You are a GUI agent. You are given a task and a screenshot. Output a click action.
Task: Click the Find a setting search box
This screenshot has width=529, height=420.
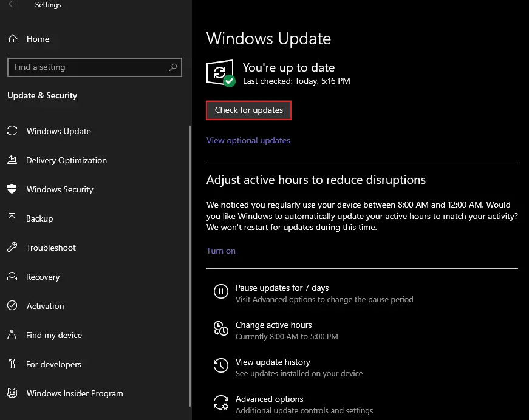click(x=95, y=67)
